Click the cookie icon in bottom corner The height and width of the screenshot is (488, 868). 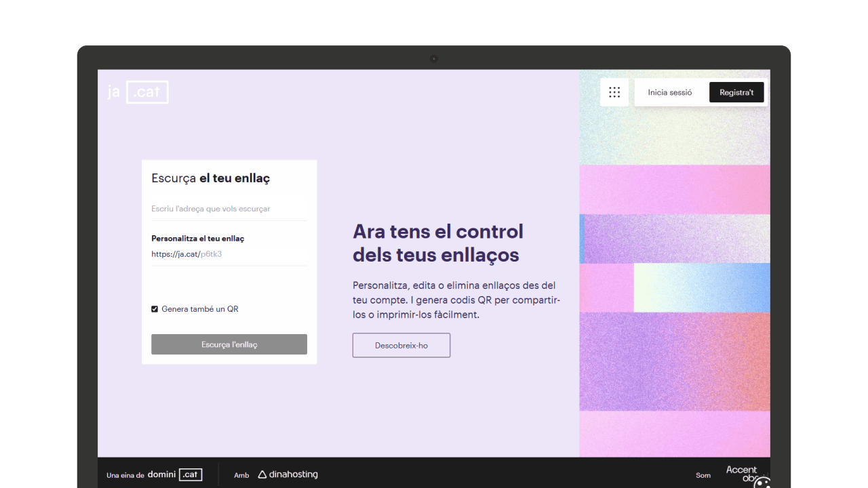click(x=762, y=483)
